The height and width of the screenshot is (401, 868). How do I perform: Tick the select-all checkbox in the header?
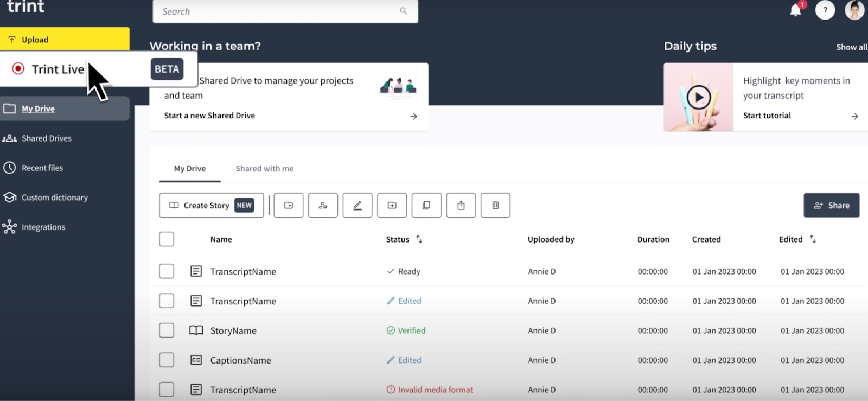pos(167,239)
